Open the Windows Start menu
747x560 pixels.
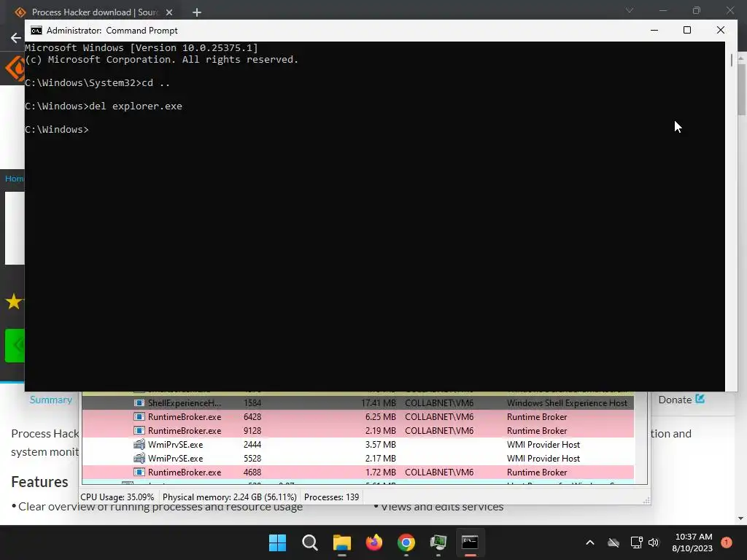pos(277,542)
